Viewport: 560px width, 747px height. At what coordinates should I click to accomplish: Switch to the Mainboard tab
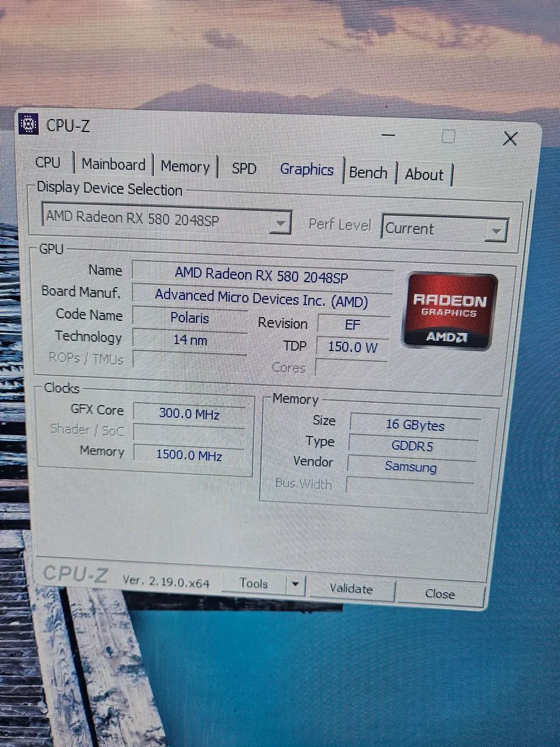(113, 165)
